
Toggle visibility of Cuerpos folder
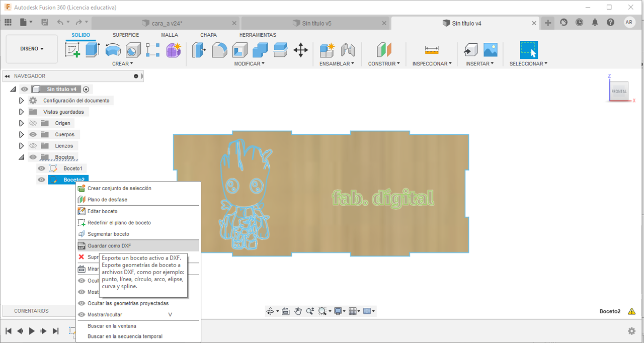(x=33, y=134)
